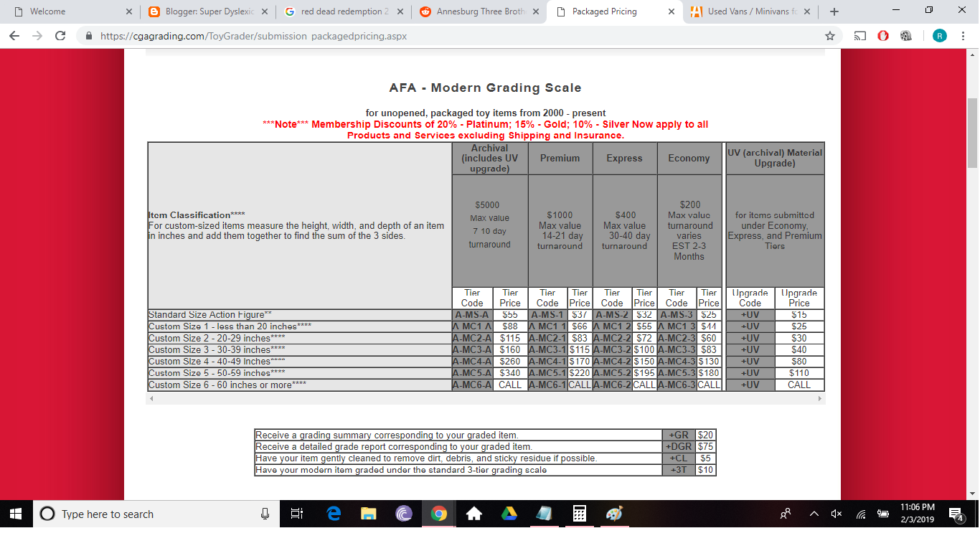980x551 pixels.
Task: Open File Explorer from the taskbar
Action: 368,514
